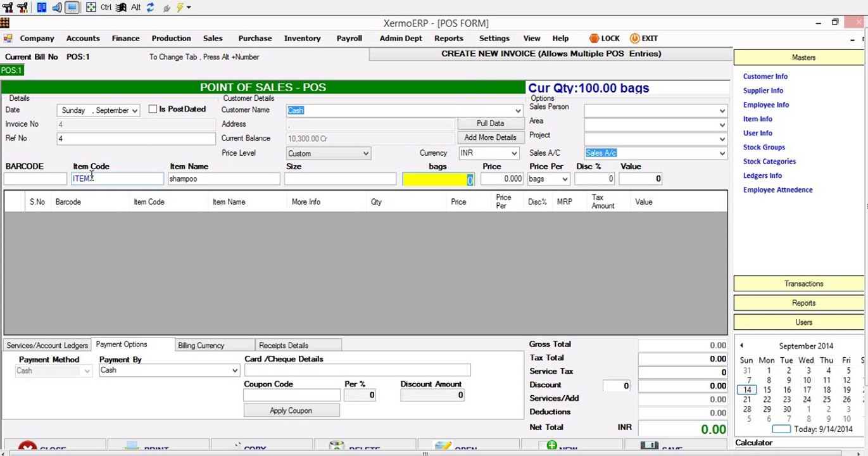Viewport: 868px width, 456px height.
Task: Click the CREATE NEW INVOICE button
Action: click(x=550, y=54)
